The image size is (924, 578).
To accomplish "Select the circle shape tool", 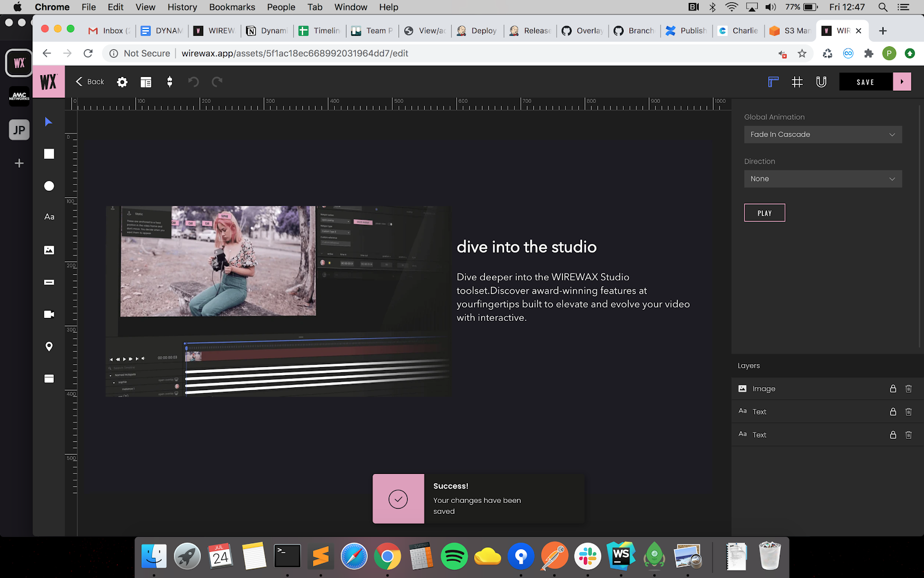I will [x=49, y=186].
